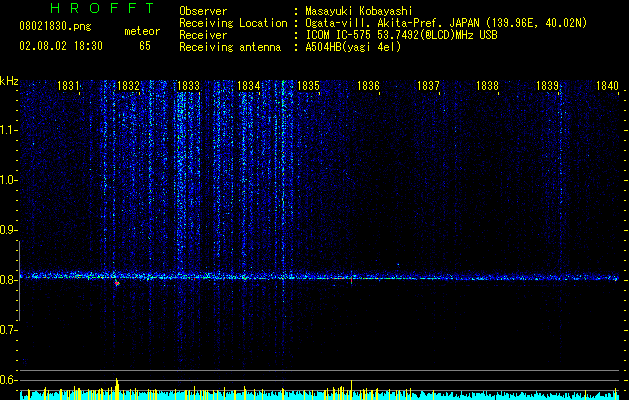Click the 1835 time marker
The height and width of the screenshot is (400, 629).
tap(308, 86)
